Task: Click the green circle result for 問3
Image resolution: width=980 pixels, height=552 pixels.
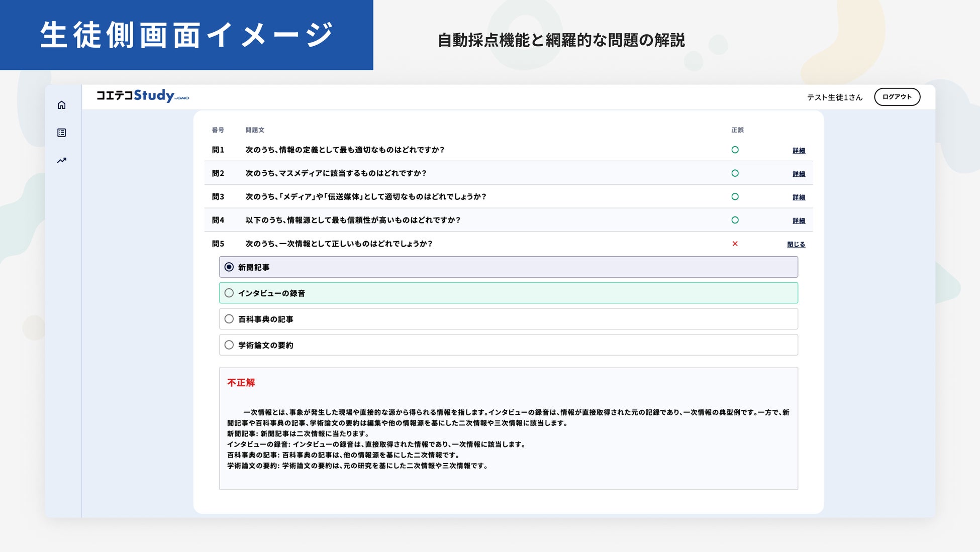Action: 735,197
